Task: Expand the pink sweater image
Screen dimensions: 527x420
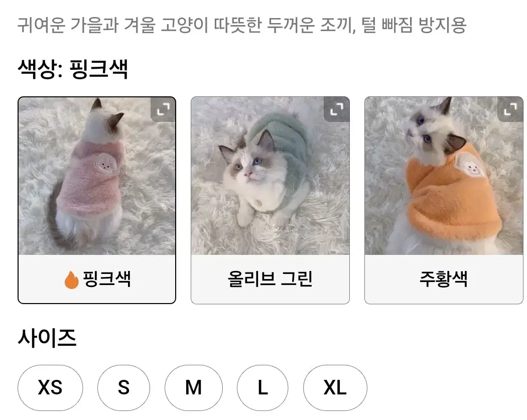Action: (163, 109)
